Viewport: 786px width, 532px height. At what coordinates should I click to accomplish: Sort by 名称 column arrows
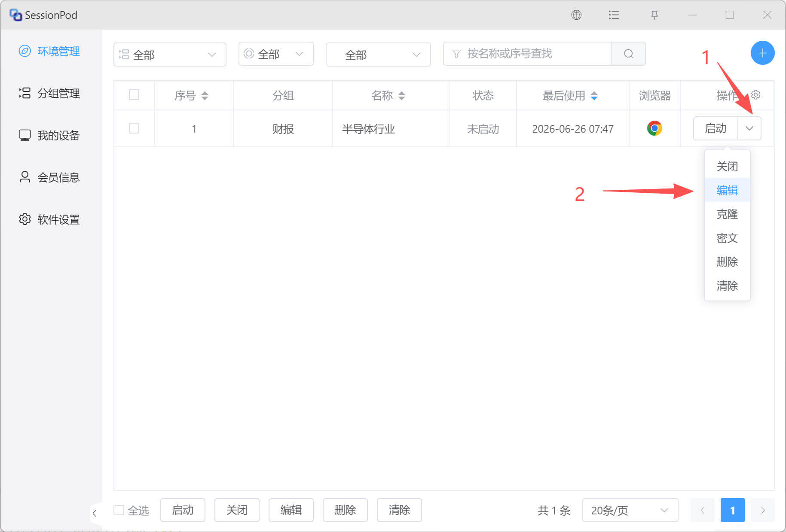[x=402, y=95]
